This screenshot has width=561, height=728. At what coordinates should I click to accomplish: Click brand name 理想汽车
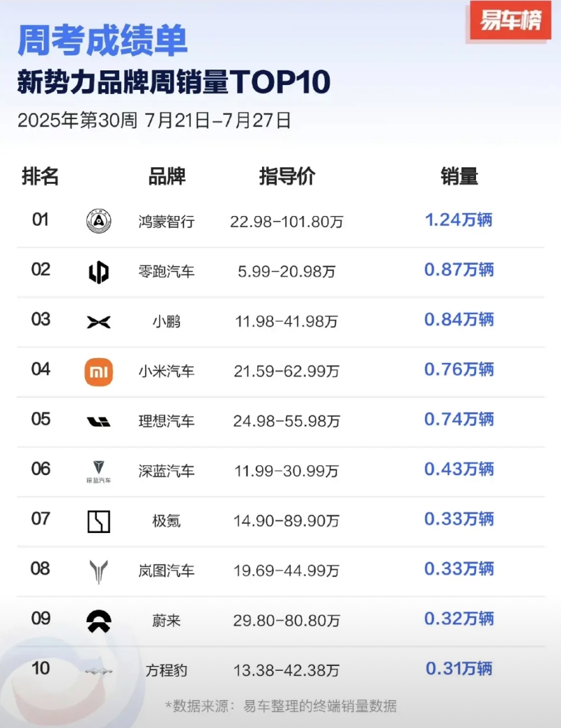pyautogui.click(x=167, y=421)
